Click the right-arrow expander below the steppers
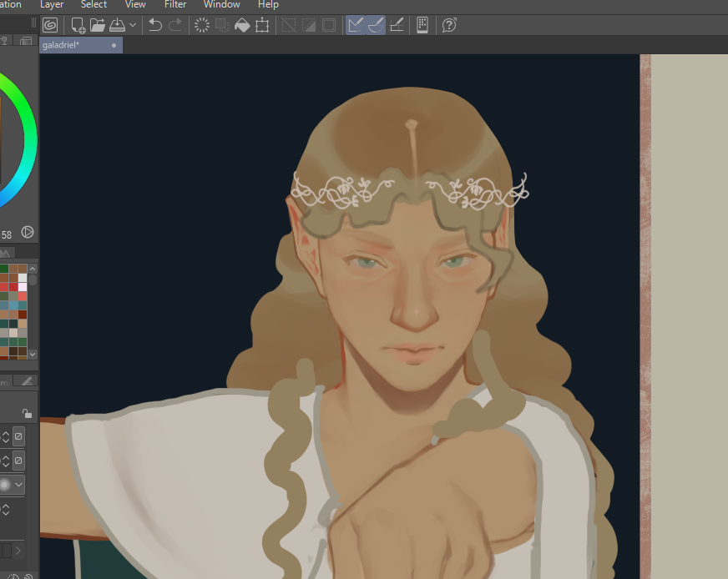 pos(18,551)
